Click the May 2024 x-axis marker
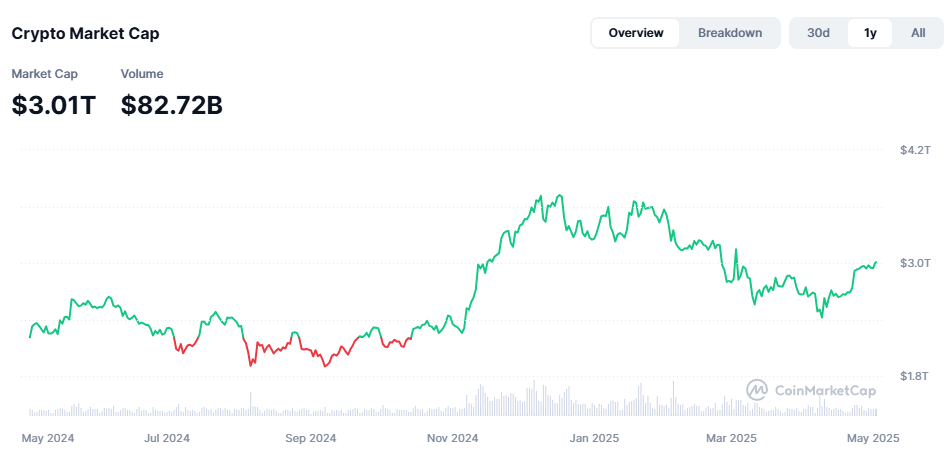This screenshot has height=472, width=948. pos(48,438)
